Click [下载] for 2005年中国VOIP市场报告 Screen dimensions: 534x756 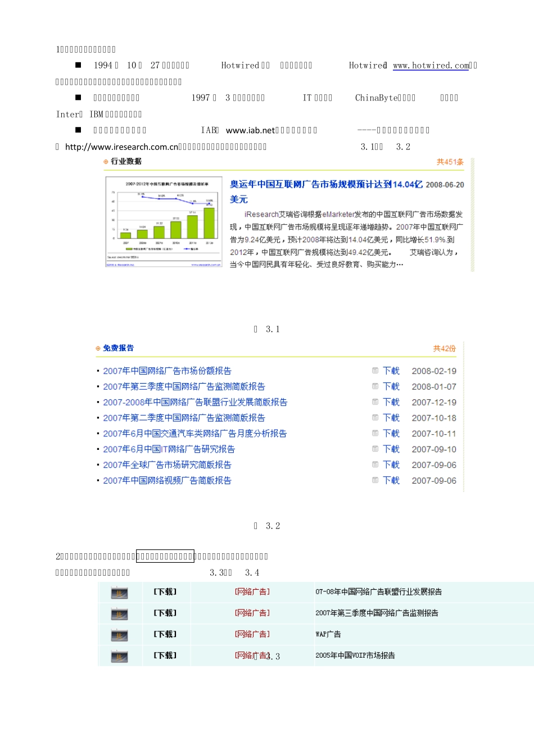click(x=165, y=655)
